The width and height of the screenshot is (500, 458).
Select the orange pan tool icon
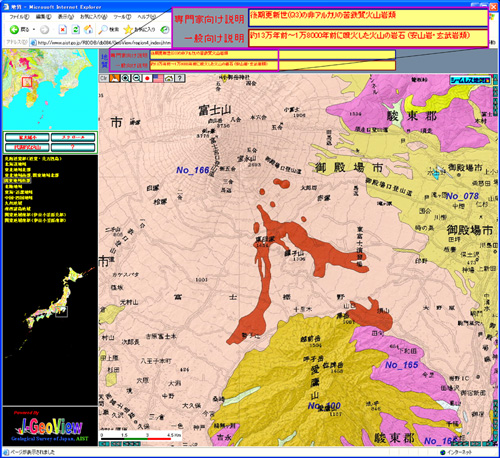(115, 78)
